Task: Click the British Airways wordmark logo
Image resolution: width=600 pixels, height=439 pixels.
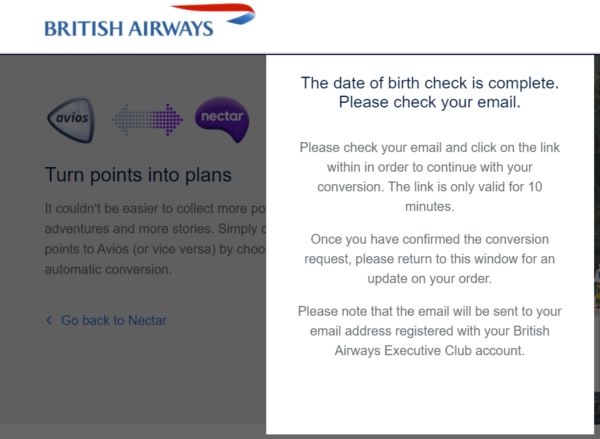Action: pyautogui.click(x=128, y=27)
